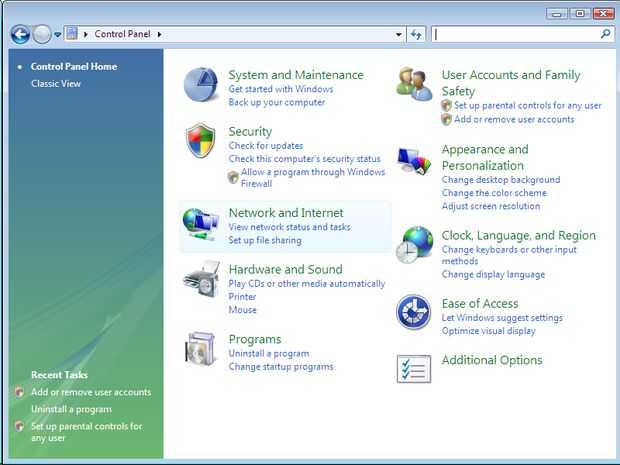Click the Security shield icon

[x=200, y=140]
